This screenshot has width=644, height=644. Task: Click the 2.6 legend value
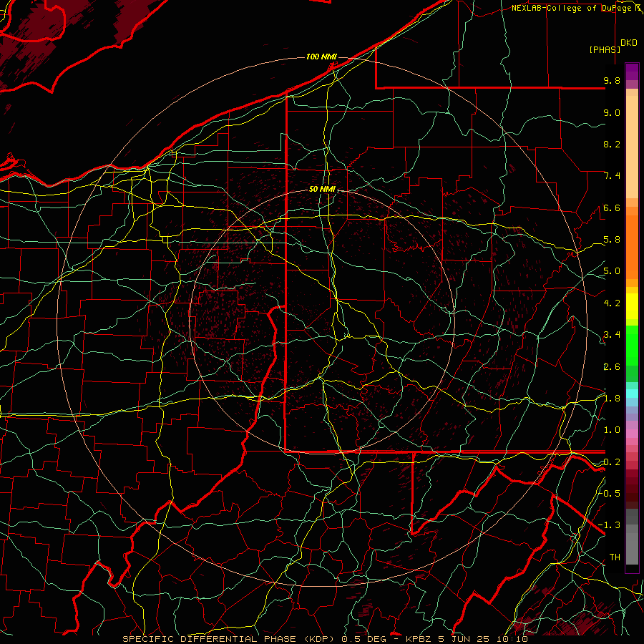[612, 367]
